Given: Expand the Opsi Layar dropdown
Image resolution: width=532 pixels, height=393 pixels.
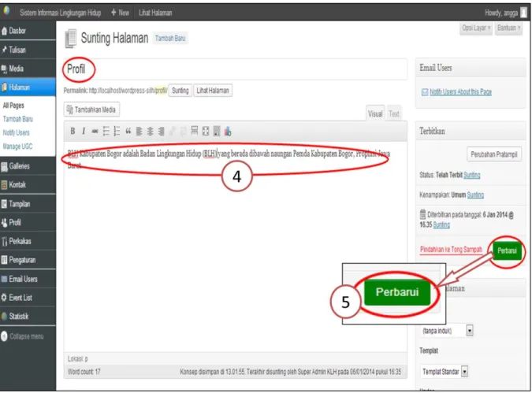Looking at the screenshot, I should 476,28.
